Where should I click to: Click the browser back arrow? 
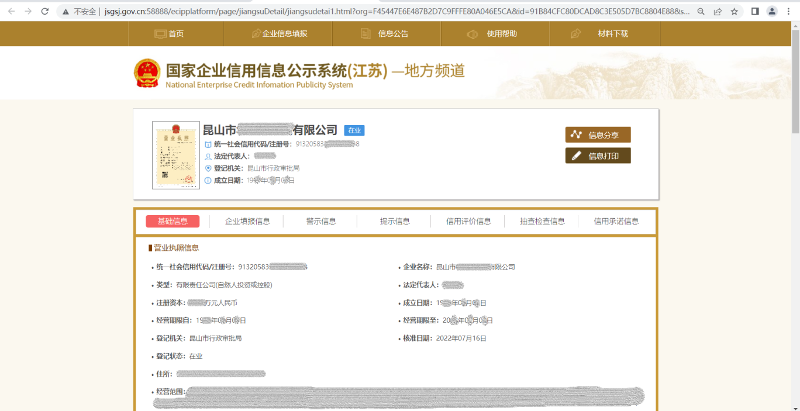pos(11,11)
